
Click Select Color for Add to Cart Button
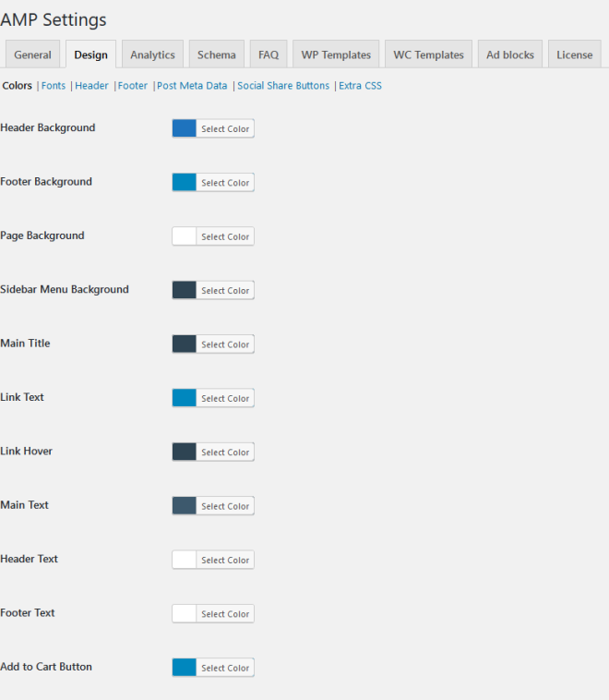click(225, 668)
